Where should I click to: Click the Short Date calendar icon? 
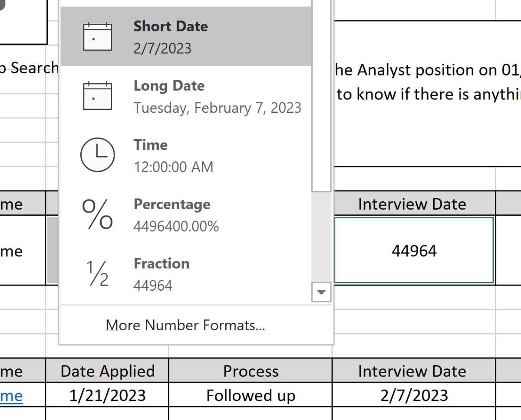pyautogui.click(x=97, y=37)
